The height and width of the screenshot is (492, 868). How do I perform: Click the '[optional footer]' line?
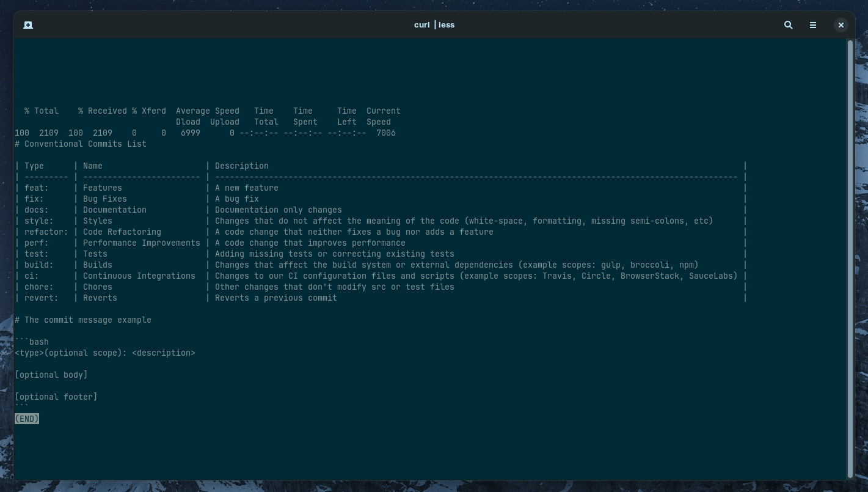click(x=56, y=397)
